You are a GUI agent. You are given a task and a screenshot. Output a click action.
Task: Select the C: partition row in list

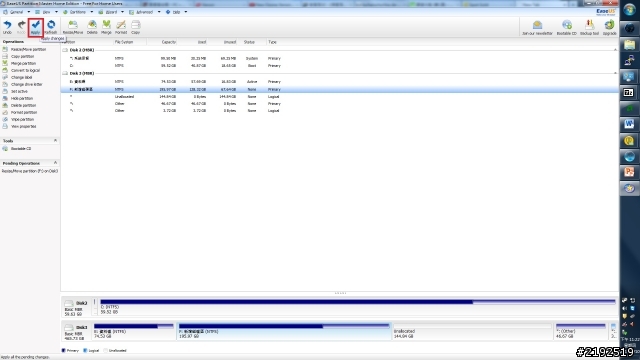(x=340, y=65)
